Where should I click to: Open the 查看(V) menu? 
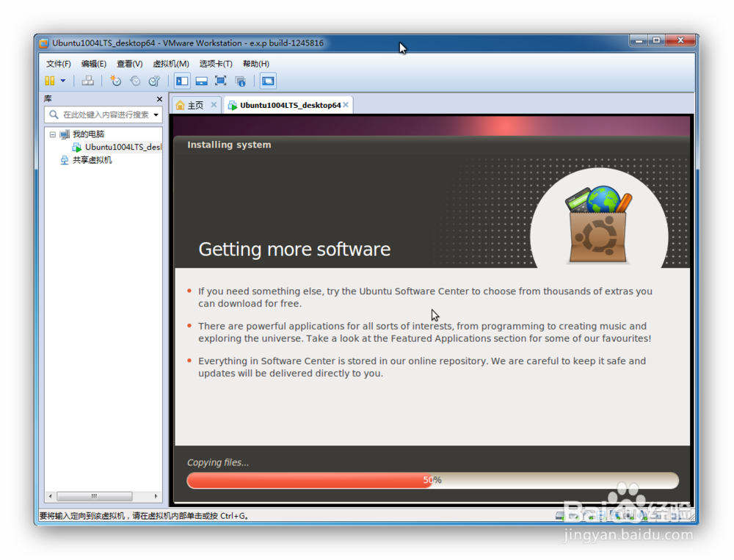click(x=130, y=64)
